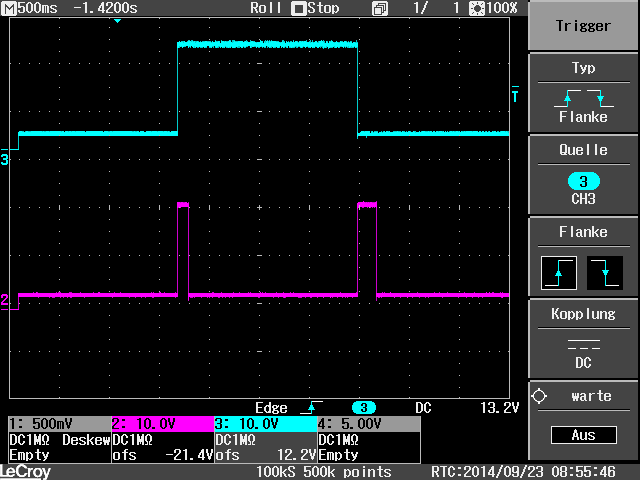Screen dimensions: 640x480
Task: Select channel 3 10.0V cyan header
Action: tap(266, 424)
